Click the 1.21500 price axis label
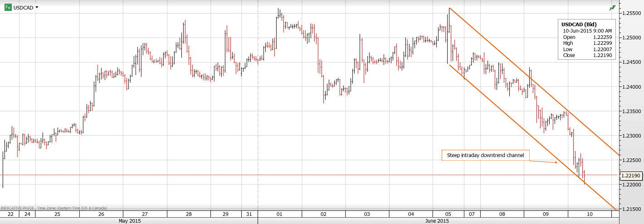This screenshot has width=644, height=224. pyautogui.click(x=631, y=209)
